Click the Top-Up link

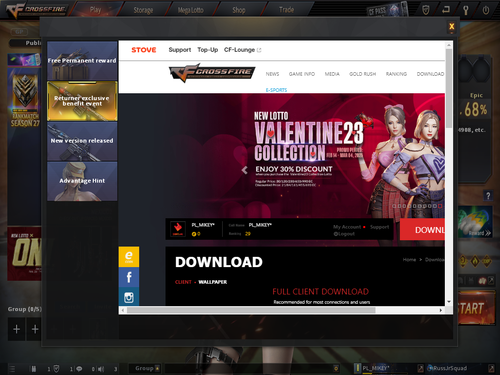pos(207,50)
